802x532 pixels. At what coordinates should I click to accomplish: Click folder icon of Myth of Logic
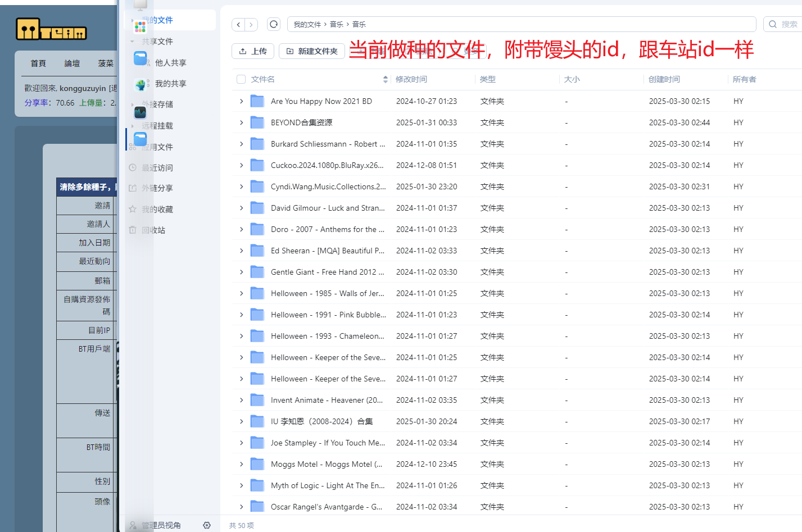[257, 485]
